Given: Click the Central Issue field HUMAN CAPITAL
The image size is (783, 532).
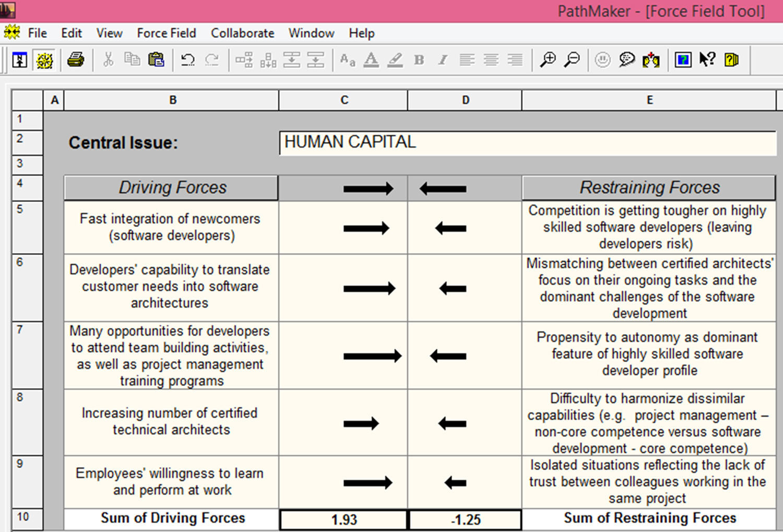Looking at the screenshot, I should coord(527,143).
